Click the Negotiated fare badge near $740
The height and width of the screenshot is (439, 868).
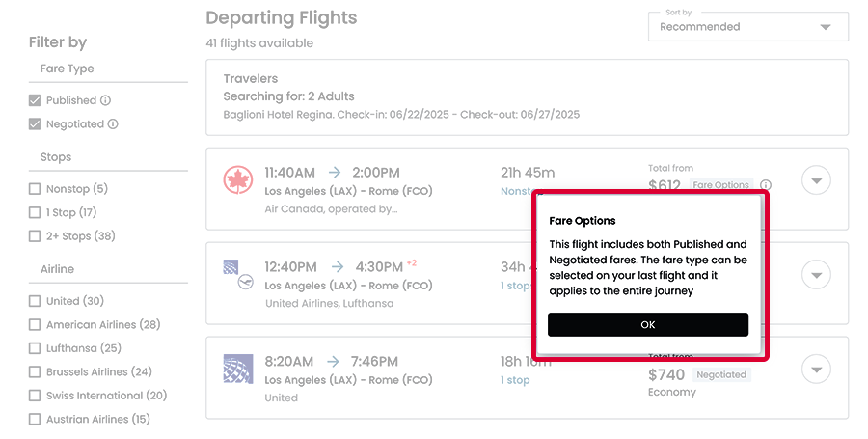pos(721,374)
